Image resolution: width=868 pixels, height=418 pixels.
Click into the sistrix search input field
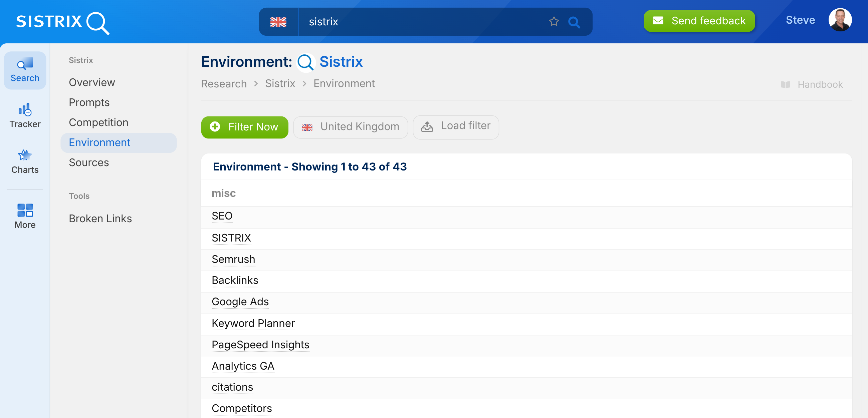[421, 22]
